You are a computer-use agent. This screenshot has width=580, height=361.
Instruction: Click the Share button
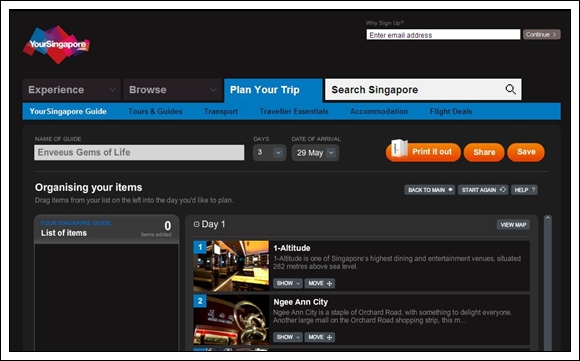[484, 152]
